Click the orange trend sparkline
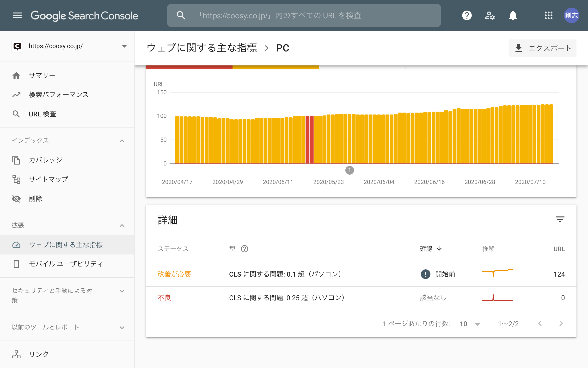Viewport: 588px width, 368px height. (x=497, y=273)
